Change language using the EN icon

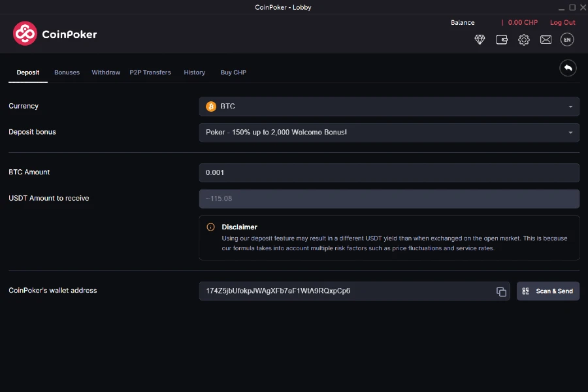click(567, 39)
